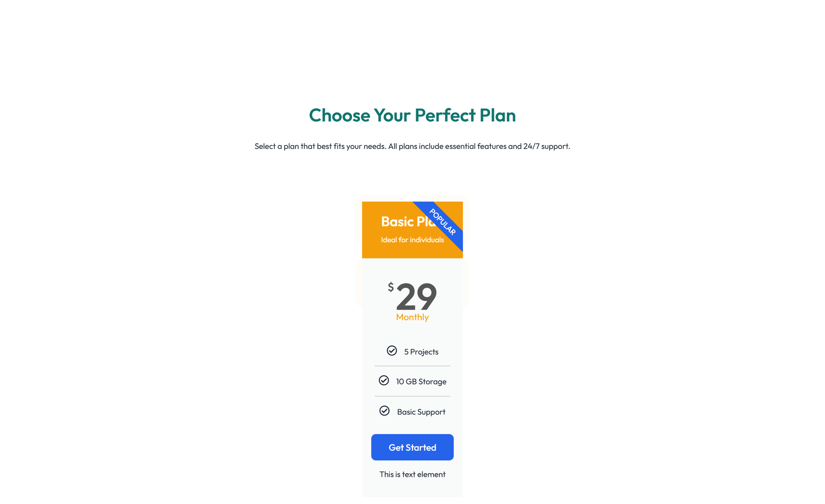Select the Basic Support feature row

(x=412, y=411)
